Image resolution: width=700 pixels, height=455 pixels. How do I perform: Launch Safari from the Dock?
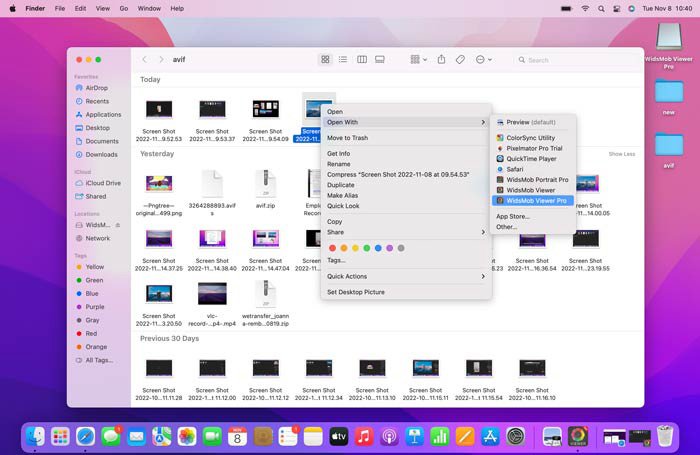pos(85,436)
